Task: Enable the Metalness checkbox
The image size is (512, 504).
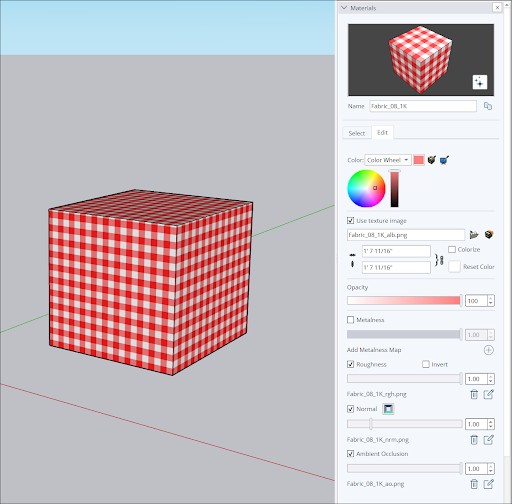Action: pos(350,320)
